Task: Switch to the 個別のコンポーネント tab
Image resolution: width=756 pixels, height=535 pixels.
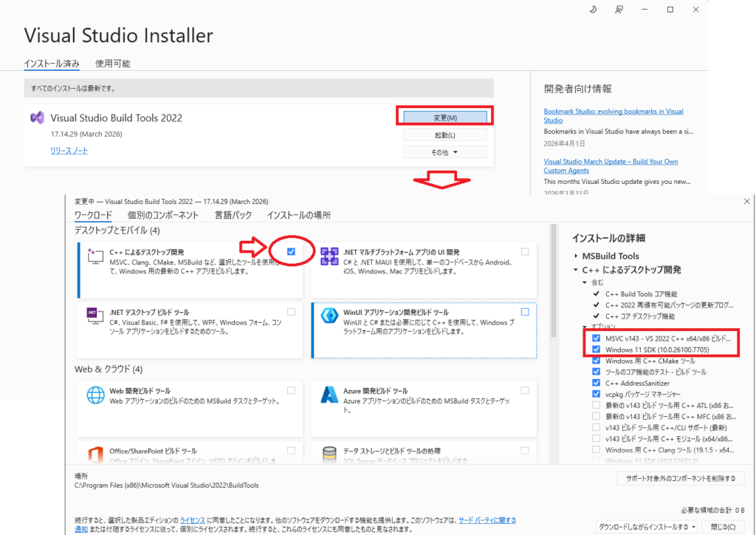Action: (x=163, y=215)
